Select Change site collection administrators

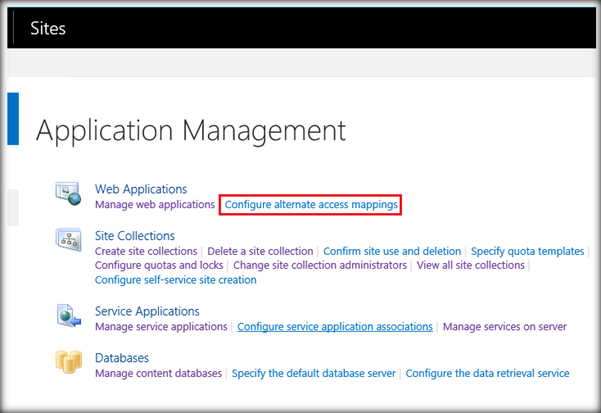320,266
